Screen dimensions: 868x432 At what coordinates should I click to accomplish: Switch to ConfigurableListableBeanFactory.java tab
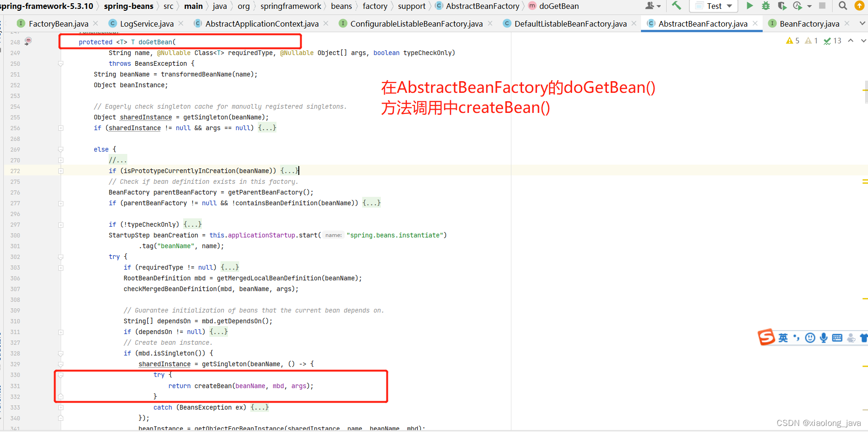(x=416, y=23)
